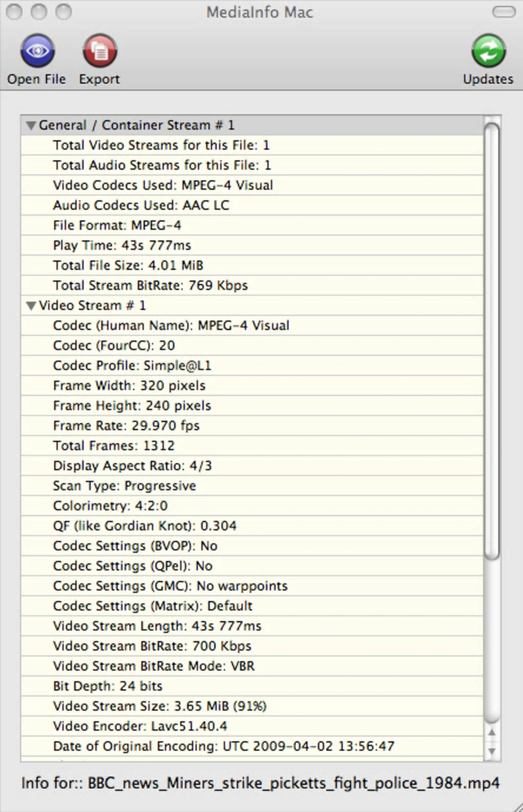Viewport: 523px width, 812px height.
Task: Select 'Video Codecs Used: MPEG-4 Visual' row
Action: [x=252, y=185]
